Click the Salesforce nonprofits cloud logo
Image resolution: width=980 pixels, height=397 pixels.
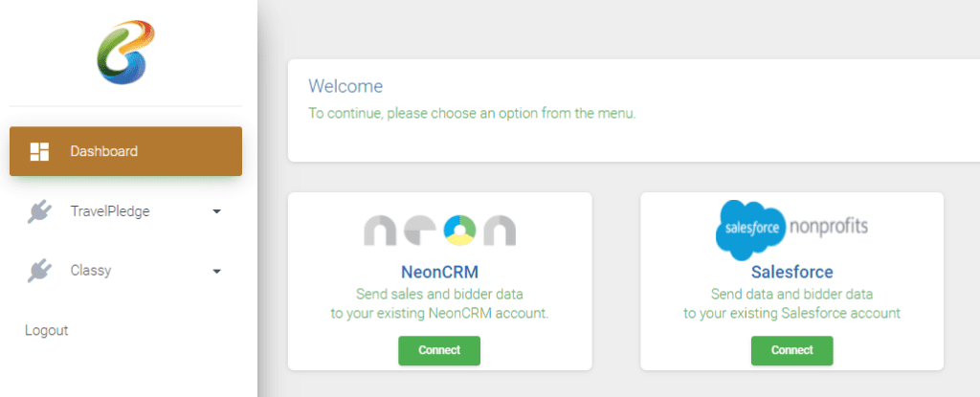(791, 230)
